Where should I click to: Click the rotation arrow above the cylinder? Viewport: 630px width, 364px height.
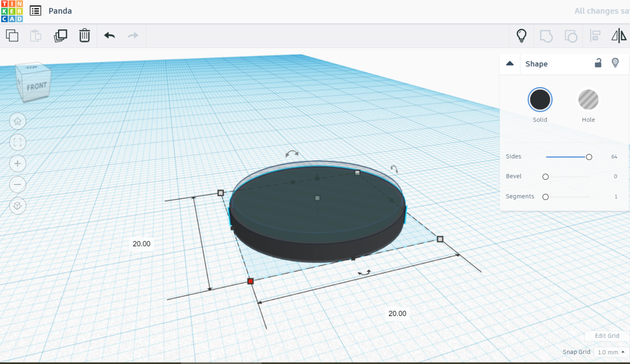click(x=292, y=153)
